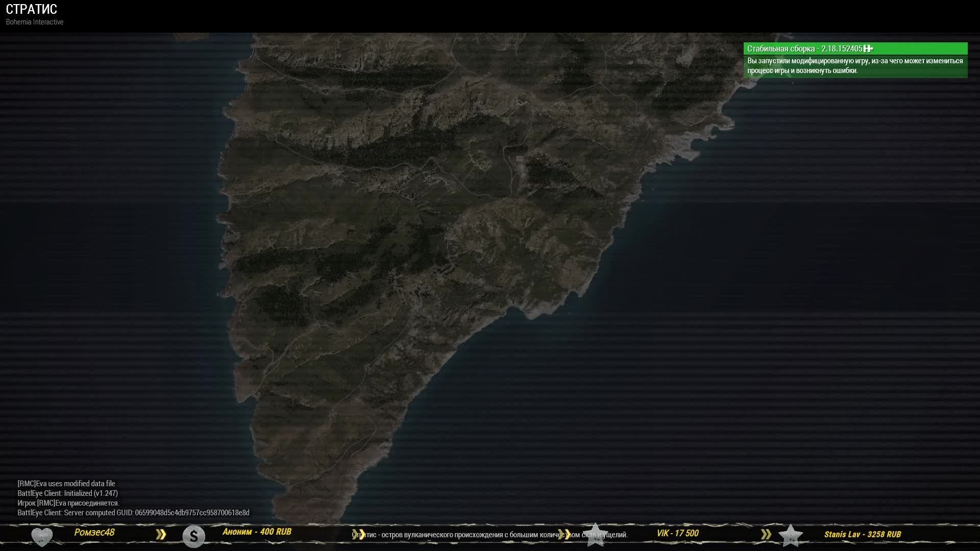Screen dimensions: 980x551
Task: Click the star icon left of ViK
Action: 595,535
